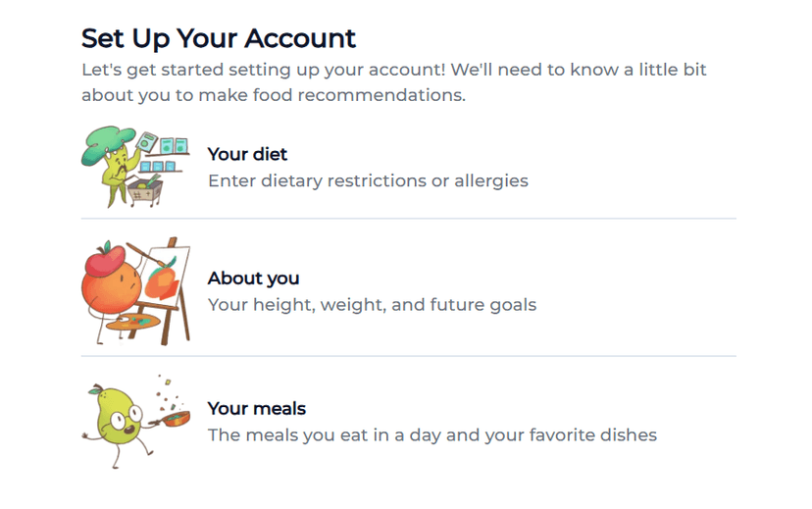The width and height of the screenshot is (812, 509).
Task: Click the easel canvas with orange painting
Action: tap(160, 280)
